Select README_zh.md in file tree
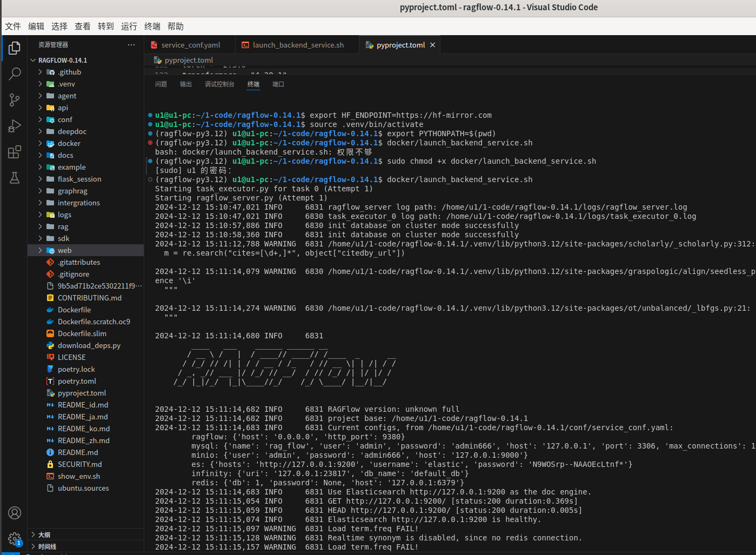The width and height of the screenshot is (756, 555). click(86, 440)
